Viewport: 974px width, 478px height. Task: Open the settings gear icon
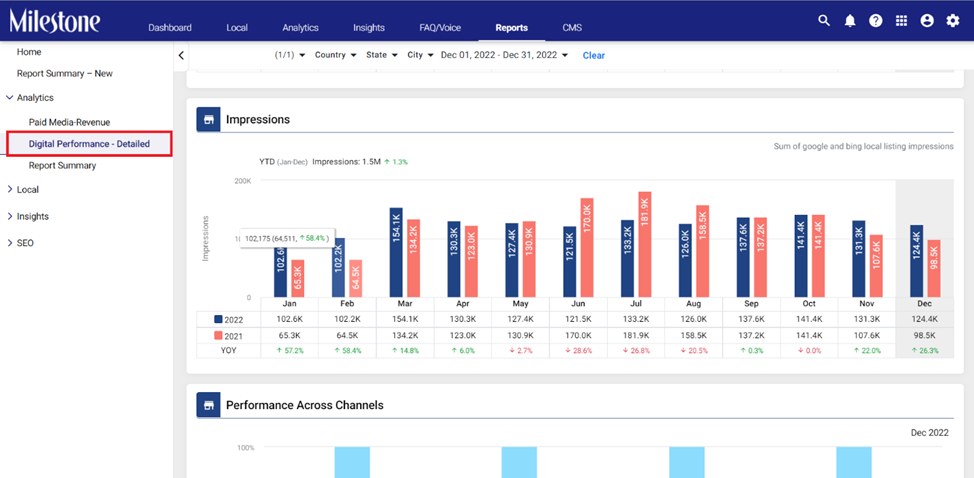[952, 20]
